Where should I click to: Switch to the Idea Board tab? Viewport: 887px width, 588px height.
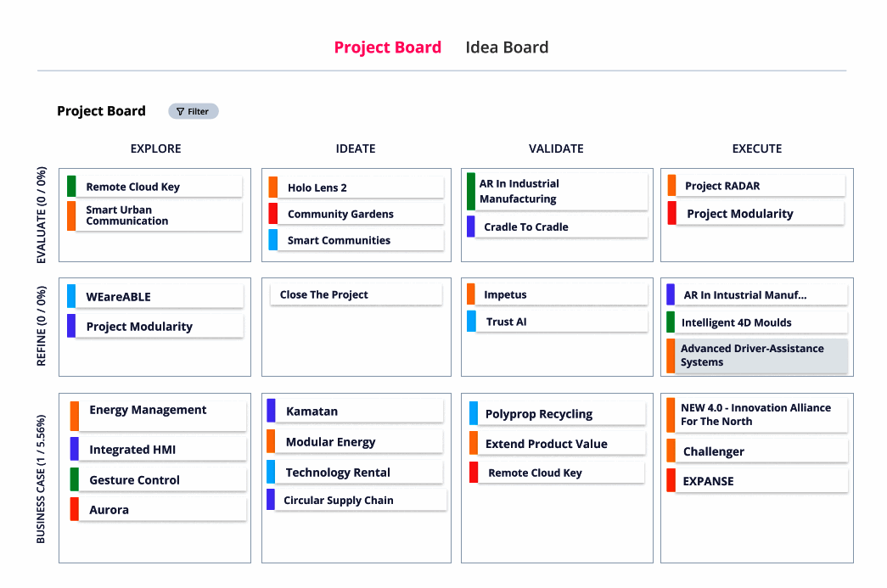507,48
